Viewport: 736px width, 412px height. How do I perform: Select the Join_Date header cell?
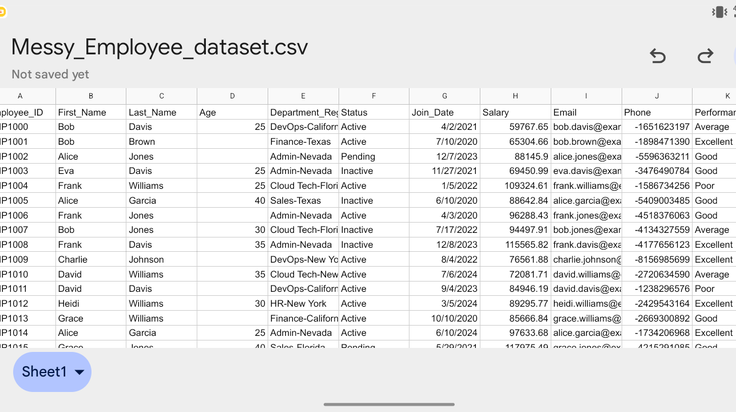point(445,112)
